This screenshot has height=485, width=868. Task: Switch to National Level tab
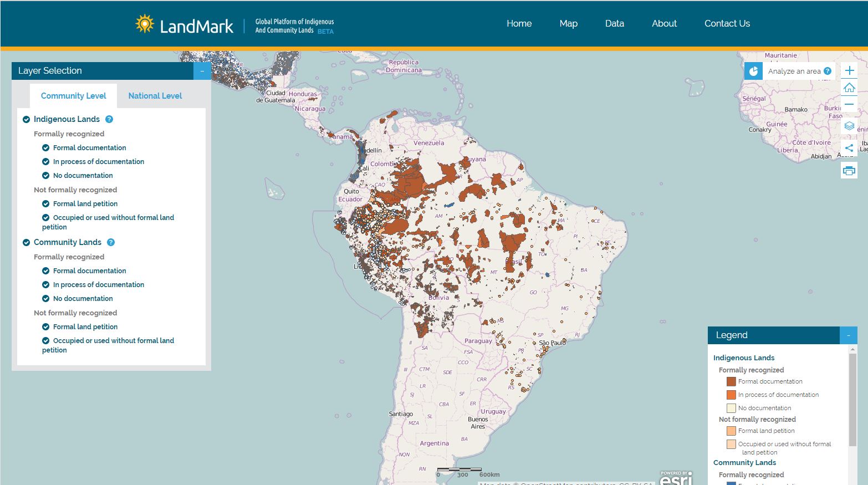155,96
